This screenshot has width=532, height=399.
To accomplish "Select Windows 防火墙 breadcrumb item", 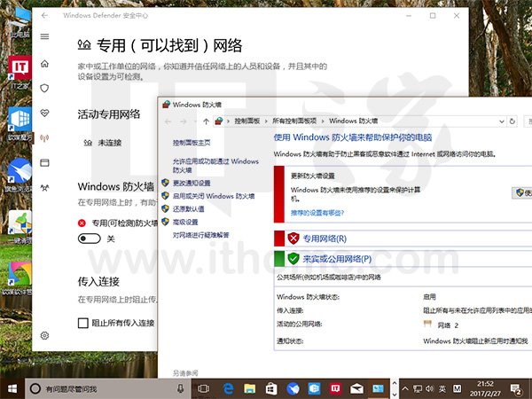I will [353, 121].
